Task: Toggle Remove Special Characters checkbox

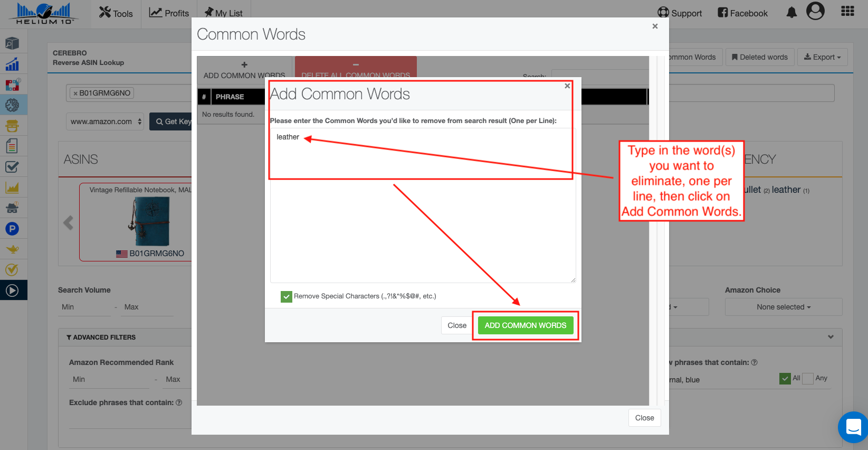Action: (286, 297)
